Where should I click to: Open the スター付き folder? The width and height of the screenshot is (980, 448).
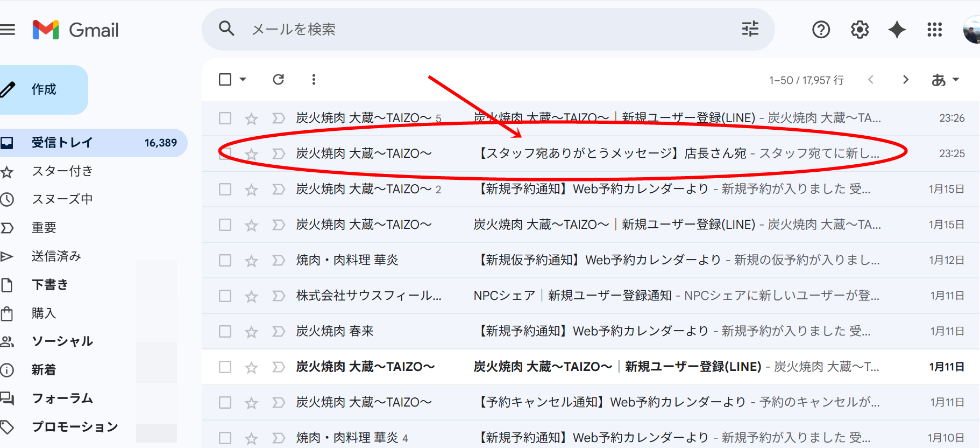[62, 171]
